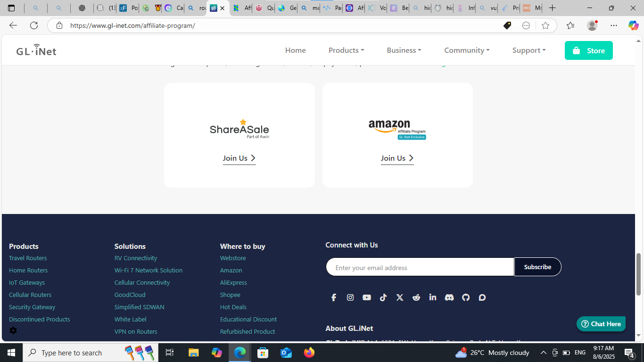Expand the Community dropdown menu

pos(467,50)
